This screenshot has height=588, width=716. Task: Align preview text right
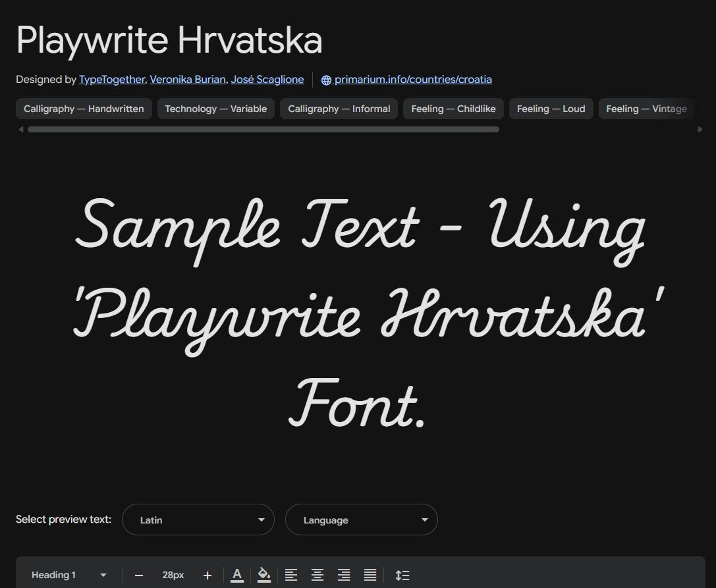[344, 575]
